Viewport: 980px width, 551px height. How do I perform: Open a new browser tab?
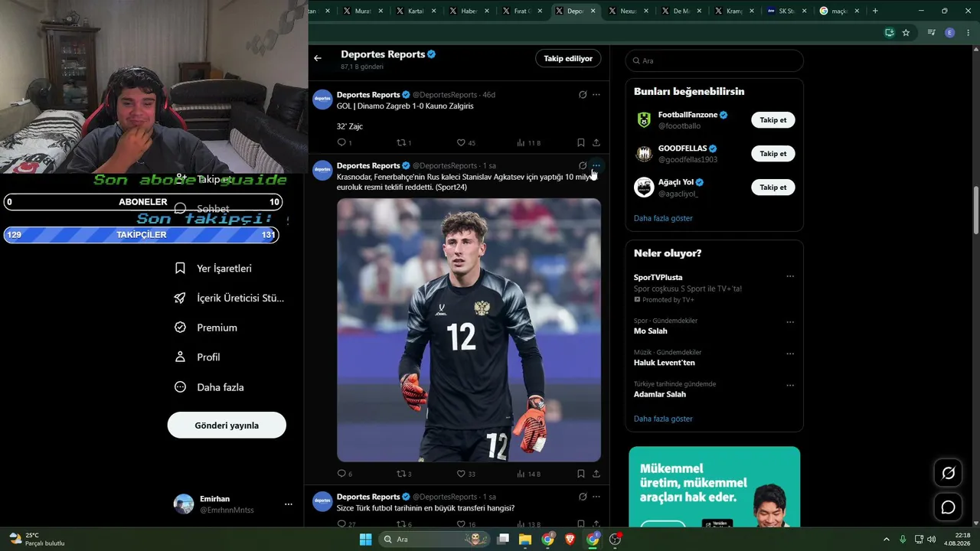tap(875, 11)
